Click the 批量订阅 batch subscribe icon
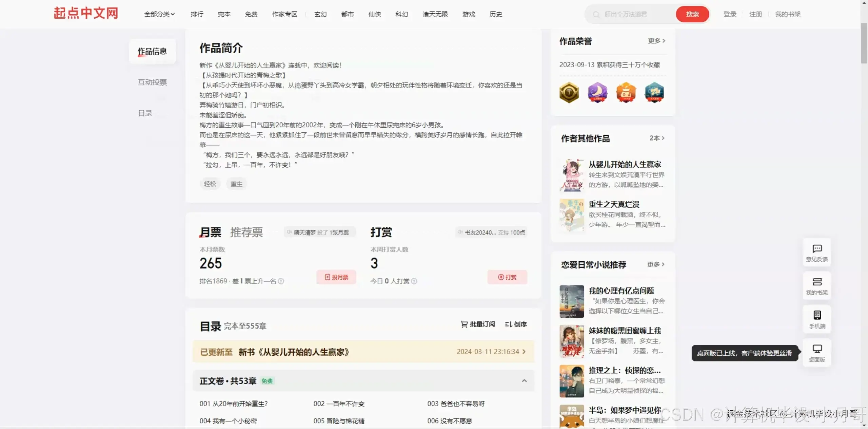Screen dimensions: 868x429 (x=464, y=324)
